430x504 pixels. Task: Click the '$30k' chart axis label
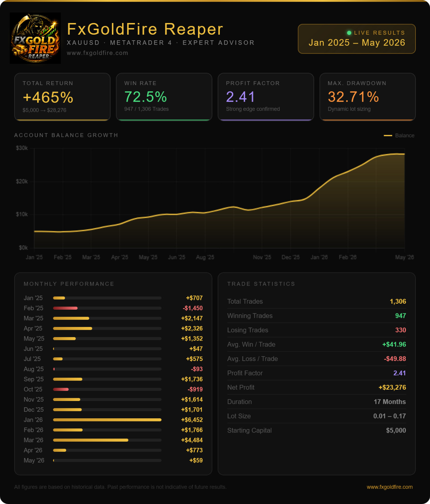22,148
